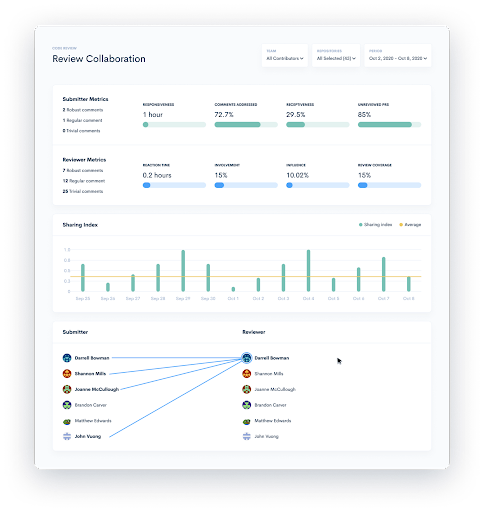
Task: Click Matthew Edwards' avatar in Submitter column
Action: click(x=67, y=421)
